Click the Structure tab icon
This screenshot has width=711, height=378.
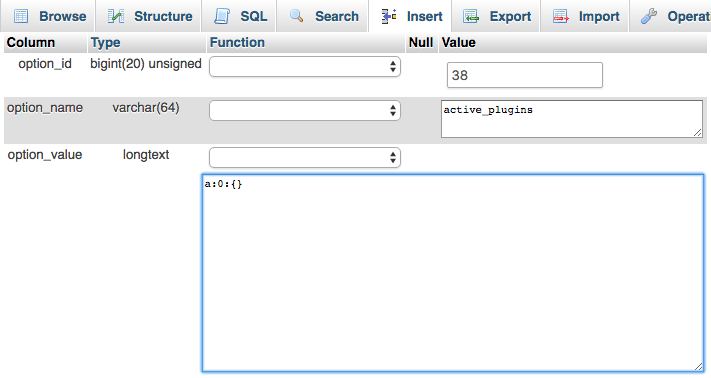click(116, 16)
